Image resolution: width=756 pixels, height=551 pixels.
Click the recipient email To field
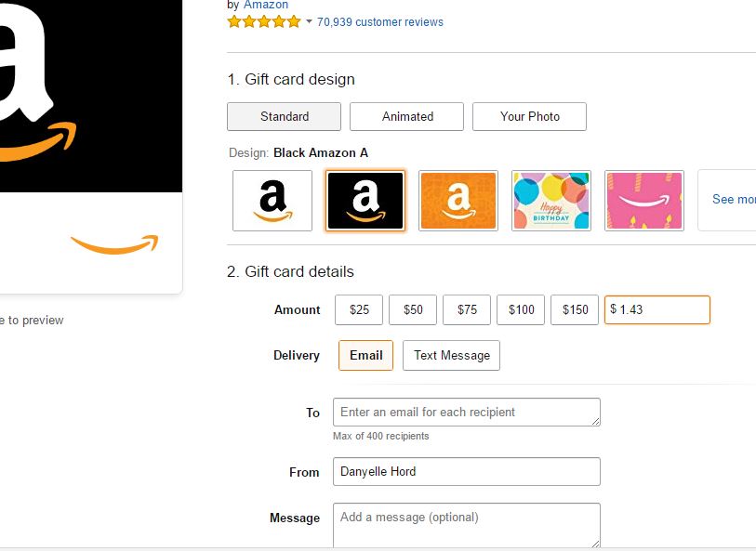pos(467,413)
